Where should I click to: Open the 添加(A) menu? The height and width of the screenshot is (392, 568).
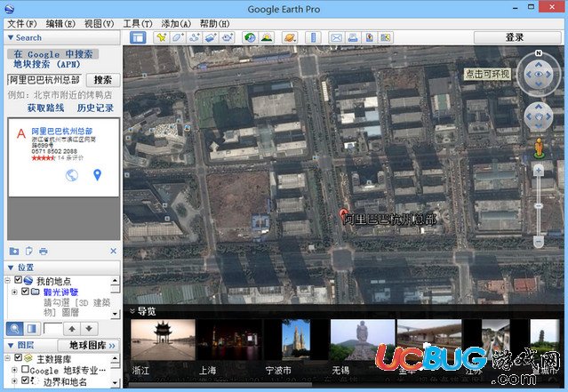tap(176, 23)
